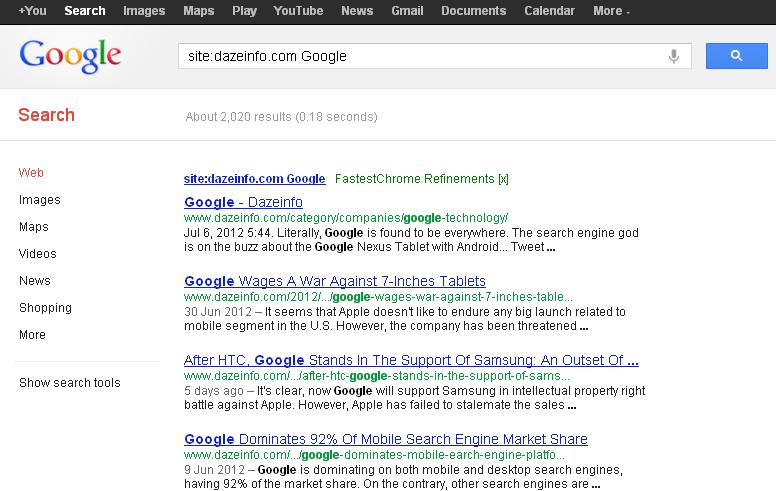The width and height of the screenshot is (776, 491).
Task: Click 'About 2,020 results (0.18 seconds)' text
Action: [x=281, y=117]
